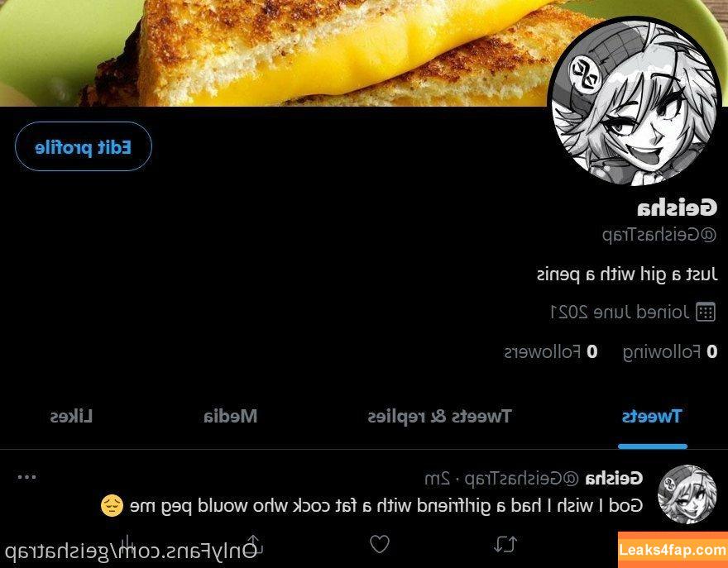
Task: Click the Edit profile button
Action: pyautogui.click(x=83, y=146)
